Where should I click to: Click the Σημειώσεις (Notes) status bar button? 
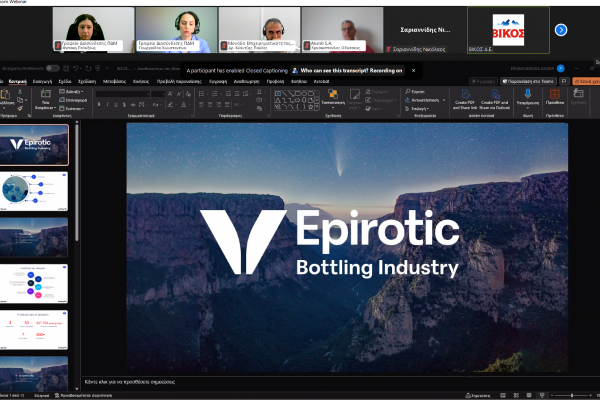[x=478, y=395]
